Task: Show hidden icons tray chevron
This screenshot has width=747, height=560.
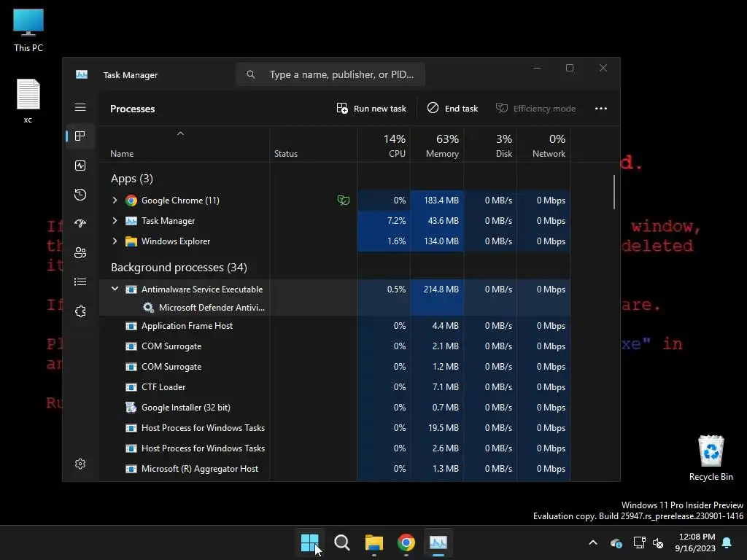Action: pyautogui.click(x=593, y=542)
